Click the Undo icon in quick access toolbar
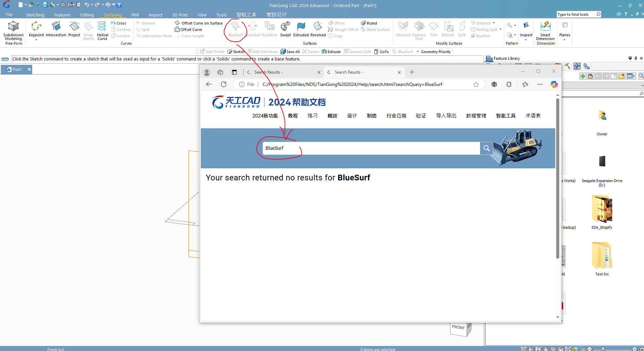 point(86,5)
